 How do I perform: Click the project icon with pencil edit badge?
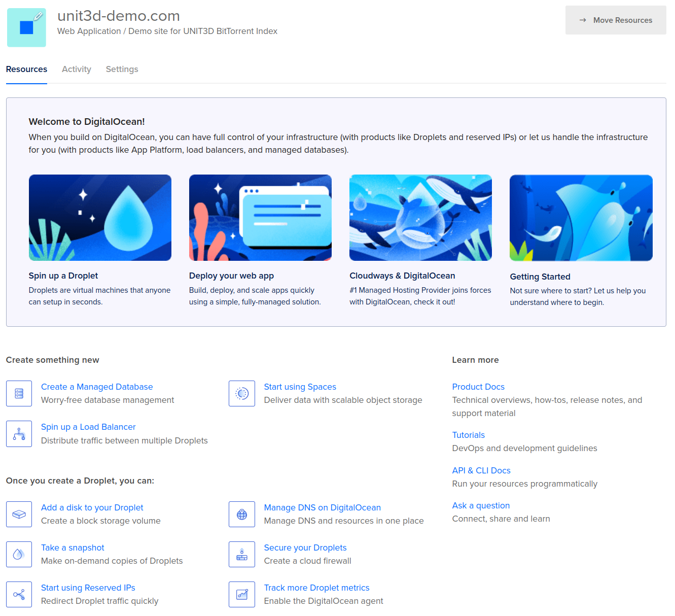tap(26, 27)
